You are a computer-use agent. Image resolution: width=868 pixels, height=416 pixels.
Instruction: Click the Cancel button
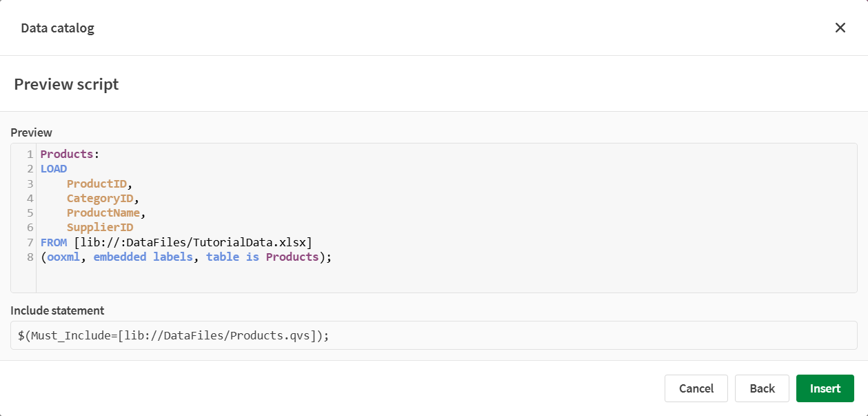click(x=696, y=388)
